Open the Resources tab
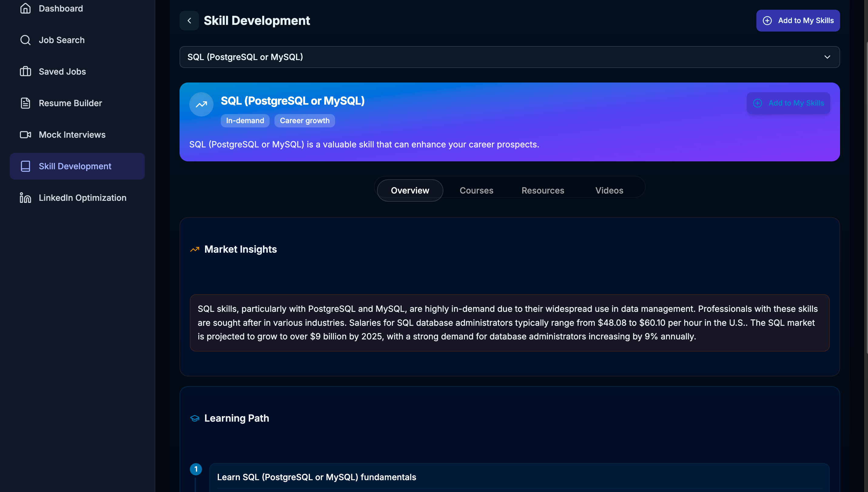This screenshot has height=492, width=868. 543,190
